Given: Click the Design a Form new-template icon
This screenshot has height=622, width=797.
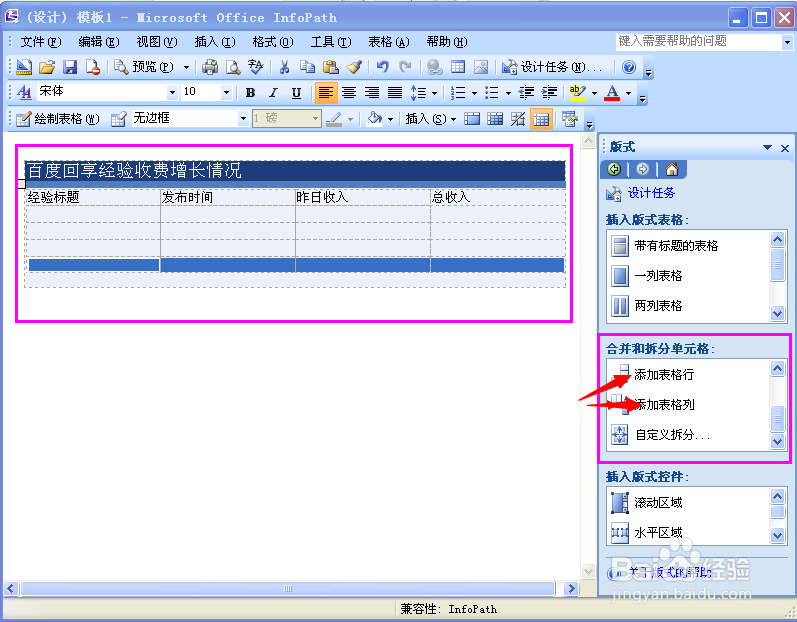Looking at the screenshot, I should (x=24, y=67).
